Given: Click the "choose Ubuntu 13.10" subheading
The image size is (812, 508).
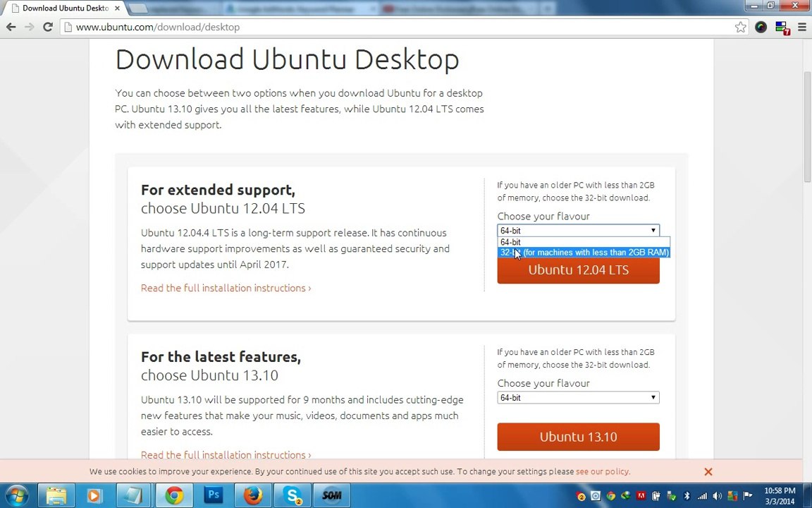Looking at the screenshot, I should (209, 375).
